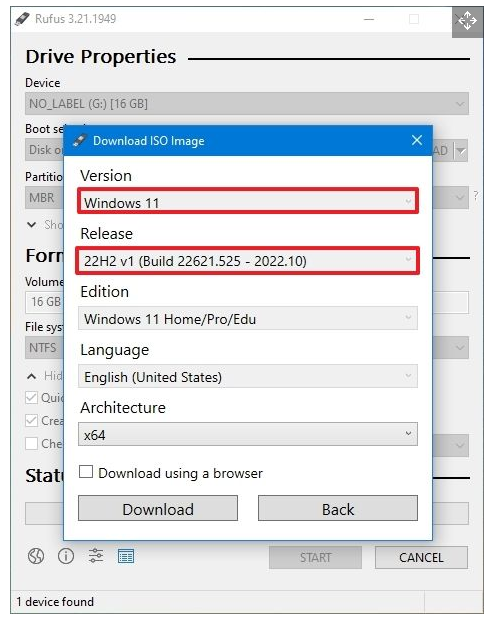The height and width of the screenshot is (629, 495).
Task: Click the '1 device found' status text
Action: pyautogui.click(x=55, y=602)
